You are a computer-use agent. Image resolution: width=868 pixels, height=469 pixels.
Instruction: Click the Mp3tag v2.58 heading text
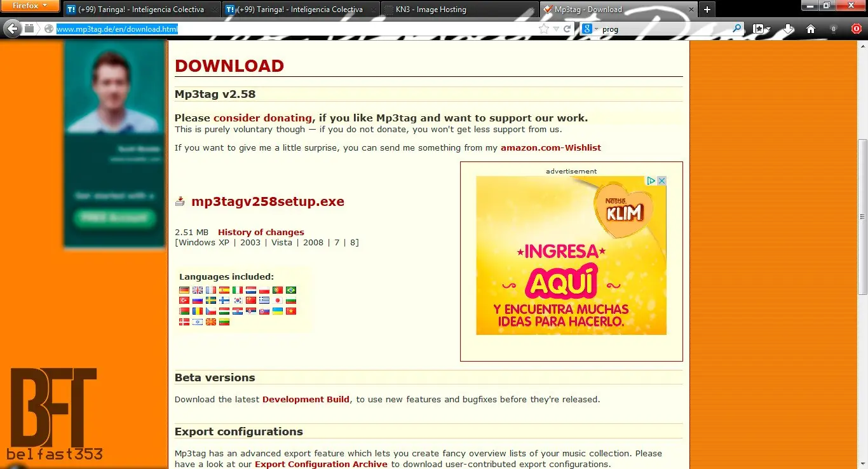click(x=215, y=94)
